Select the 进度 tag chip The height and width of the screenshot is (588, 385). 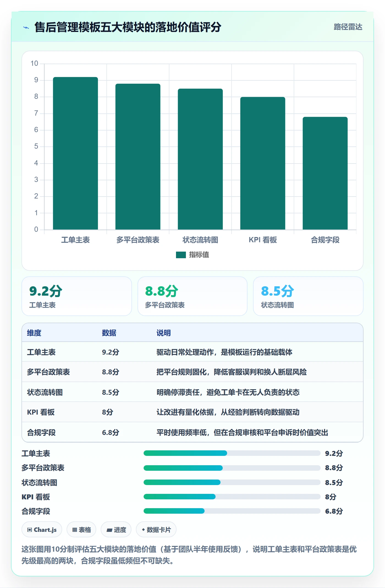116,530
